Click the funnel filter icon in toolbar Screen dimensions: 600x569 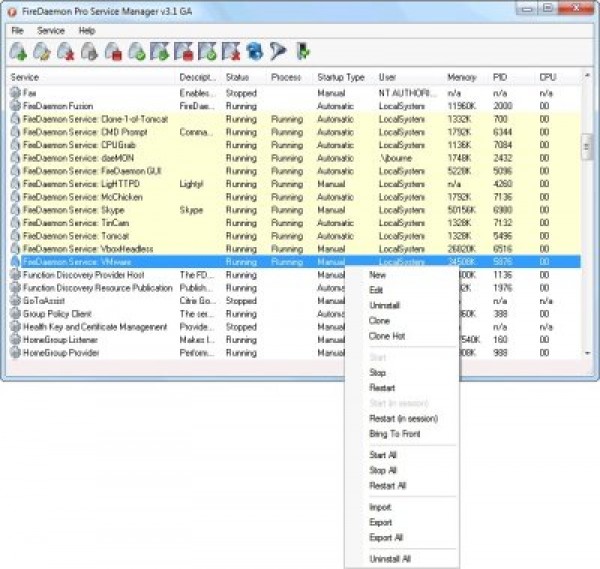tap(277, 51)
